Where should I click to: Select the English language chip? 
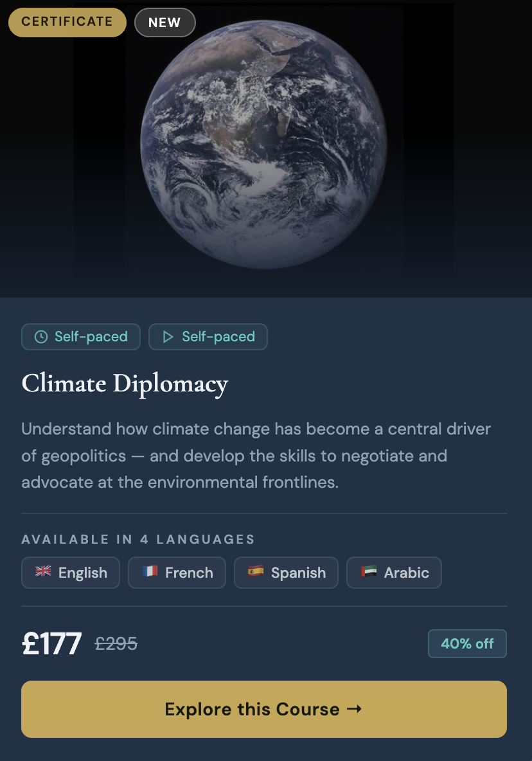(x=70, y=573)
